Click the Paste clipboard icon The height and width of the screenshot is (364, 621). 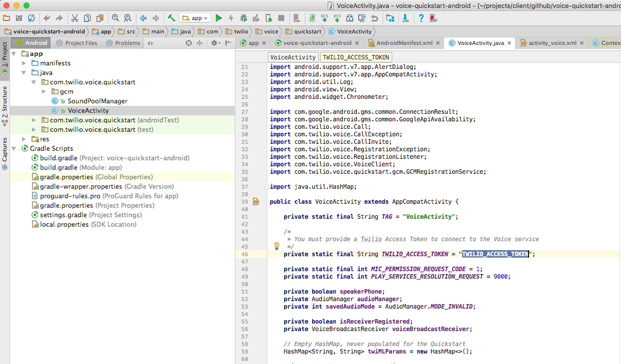click(x=99, y=18)
